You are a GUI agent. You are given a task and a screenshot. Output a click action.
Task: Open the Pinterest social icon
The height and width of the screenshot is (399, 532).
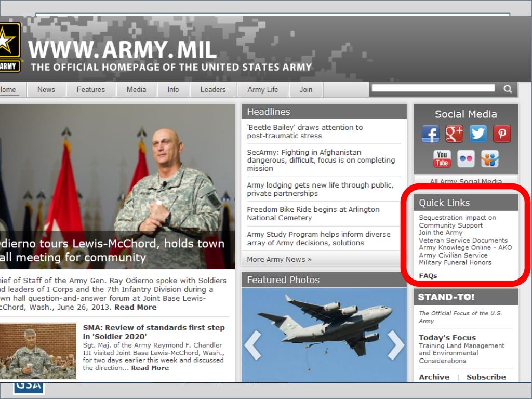pos(502,134)
